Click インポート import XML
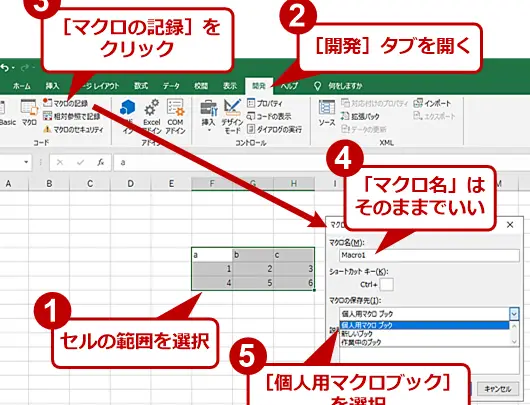530x405 pixels. coord(432,103)
